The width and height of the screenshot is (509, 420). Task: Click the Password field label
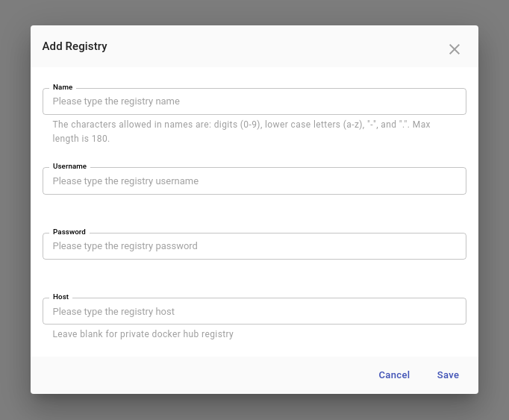click(x=69, y=232)
